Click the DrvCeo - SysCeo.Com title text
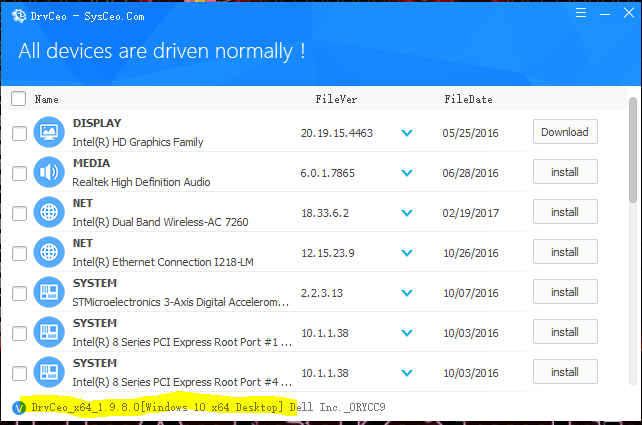 (x=88, y=16)
